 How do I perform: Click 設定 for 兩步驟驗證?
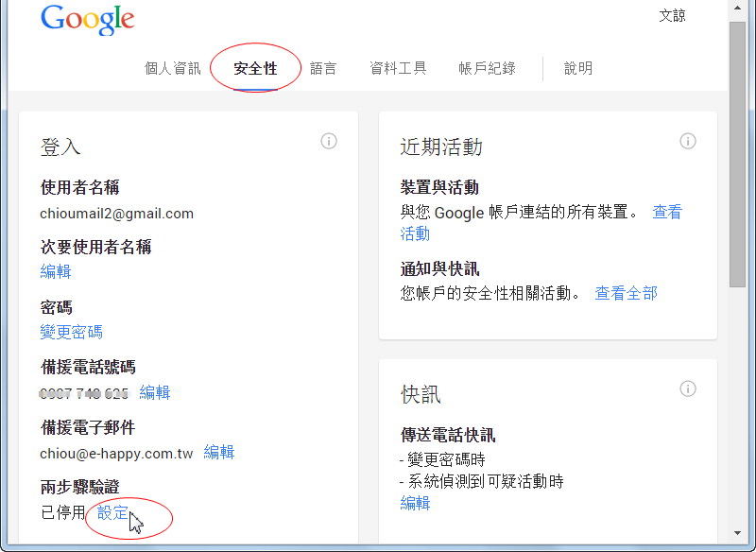(x=112, y=512)
